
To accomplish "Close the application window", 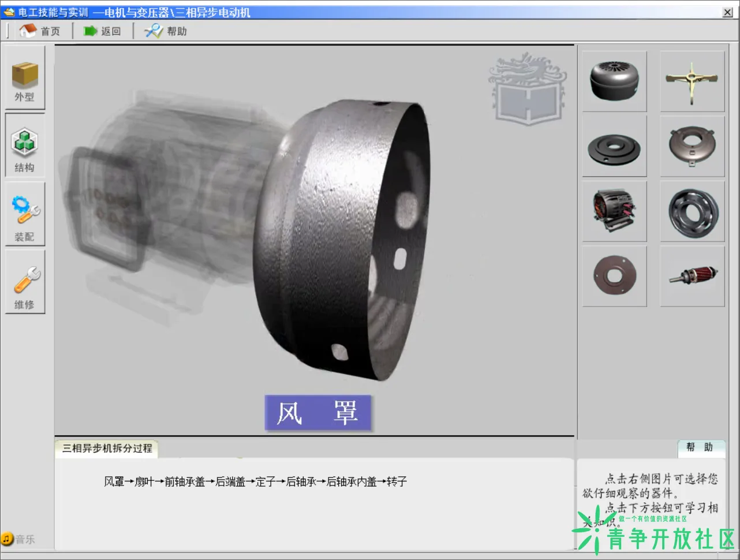I will click(x=727, y=12).
